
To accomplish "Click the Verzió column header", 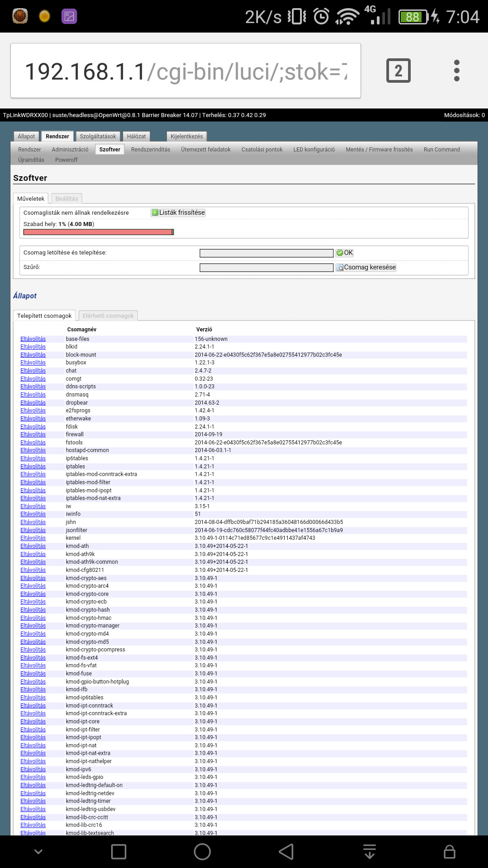I will pyautogui.click(x=204, y=330).
